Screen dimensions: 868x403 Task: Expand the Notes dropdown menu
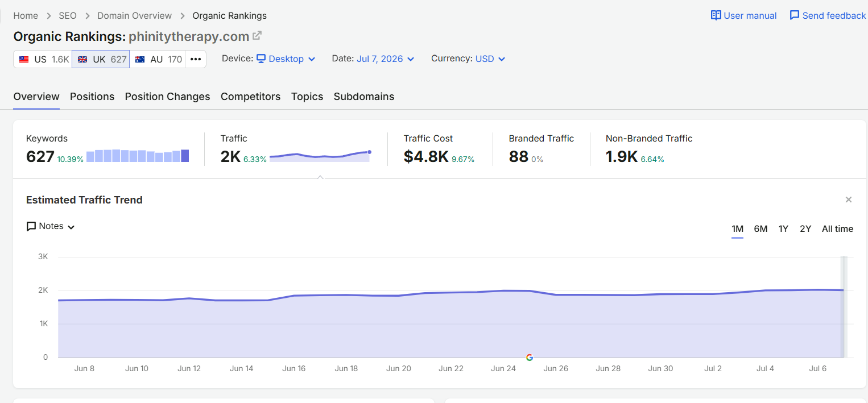click(51, 226)
